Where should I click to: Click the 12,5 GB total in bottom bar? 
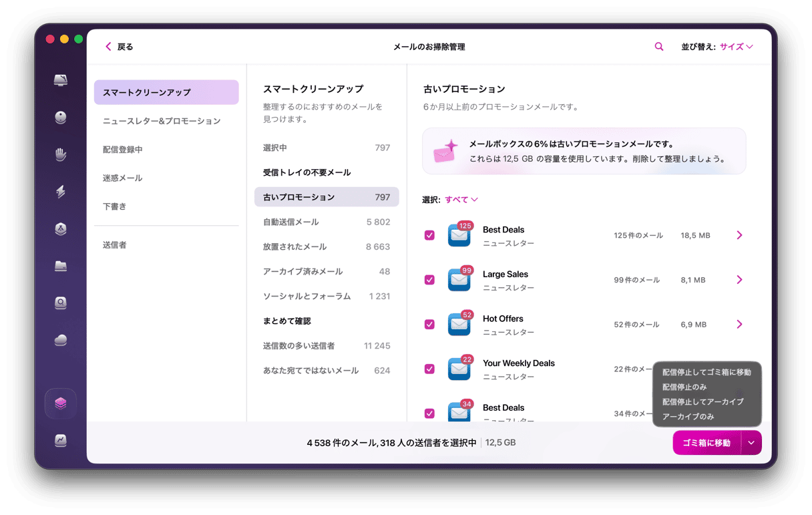click(500, 443)
